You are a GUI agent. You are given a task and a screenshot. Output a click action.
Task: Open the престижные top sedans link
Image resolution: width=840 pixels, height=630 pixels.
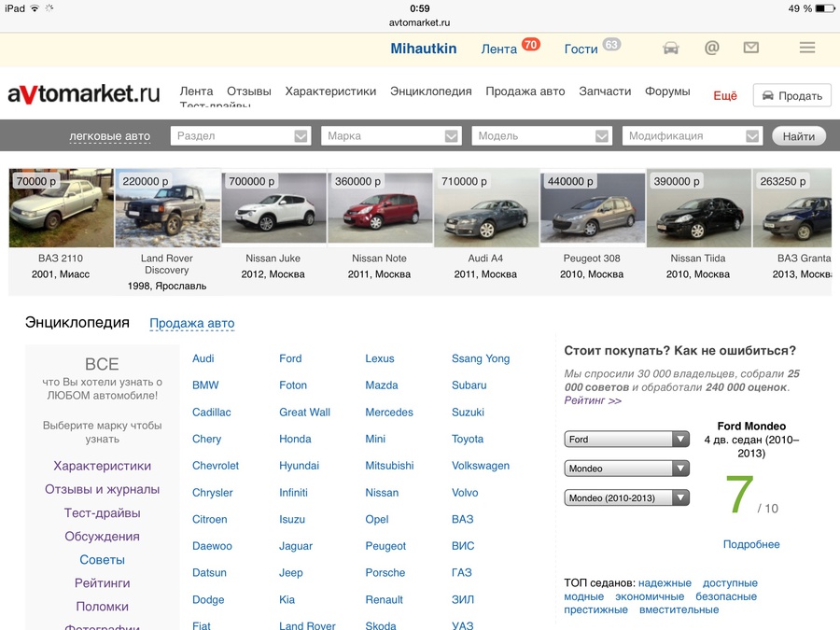(595, 609)
